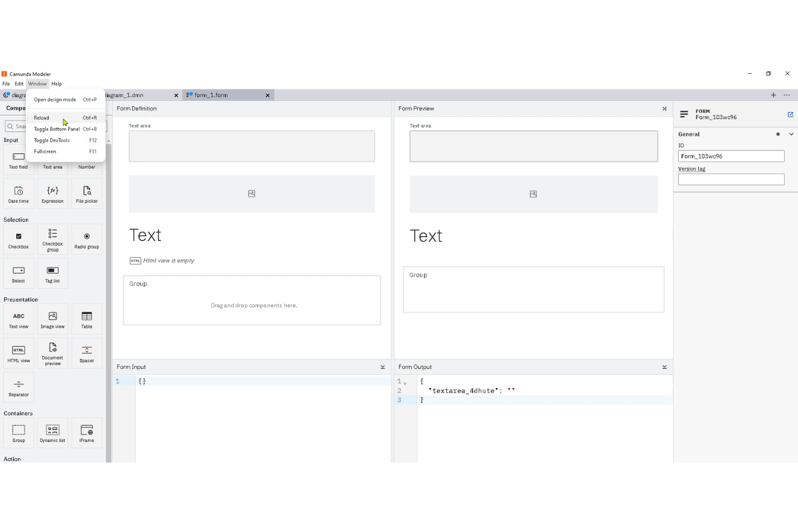This screenshot has height=532, width=798.
Task: Collapse the General properties section
Action: coord(791,134)
